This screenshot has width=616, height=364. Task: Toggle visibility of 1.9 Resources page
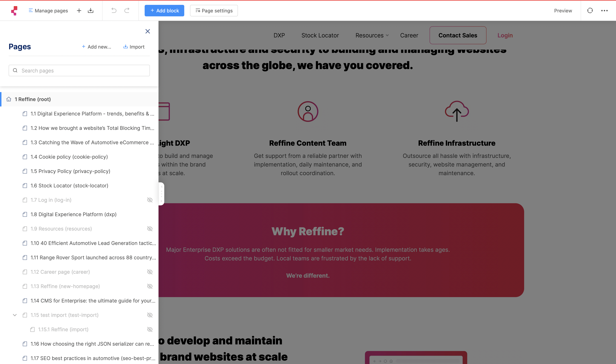[150, 229]
